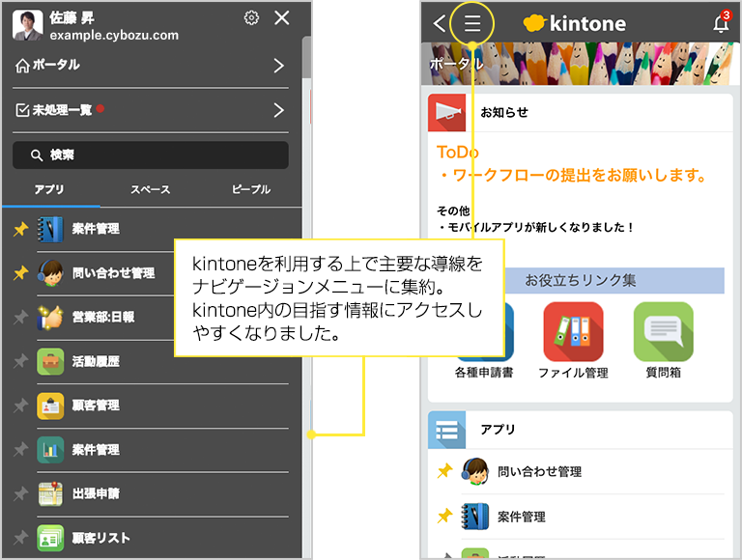
Task: Pin the 営業部:日報 app
Action: pos(20,317)
